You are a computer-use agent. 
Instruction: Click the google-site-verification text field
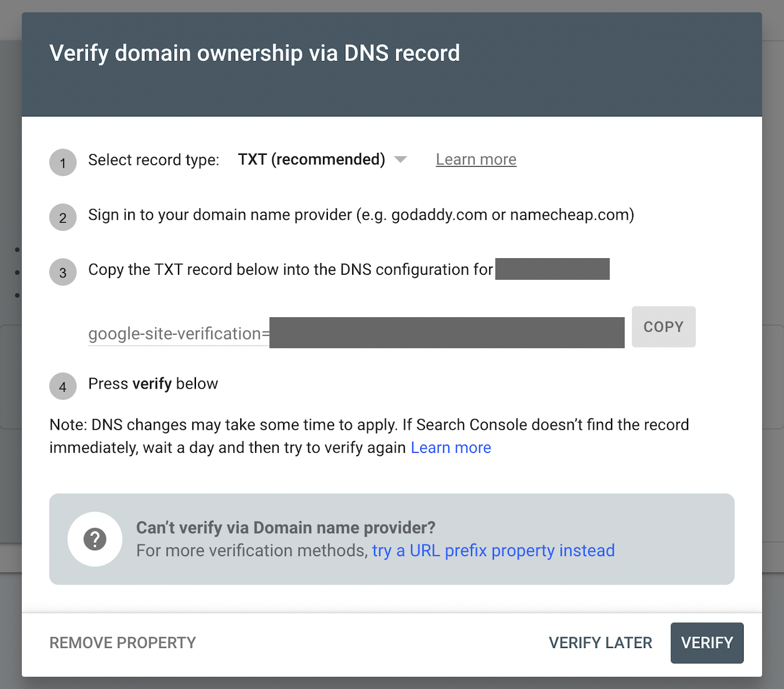click(356, 333)
